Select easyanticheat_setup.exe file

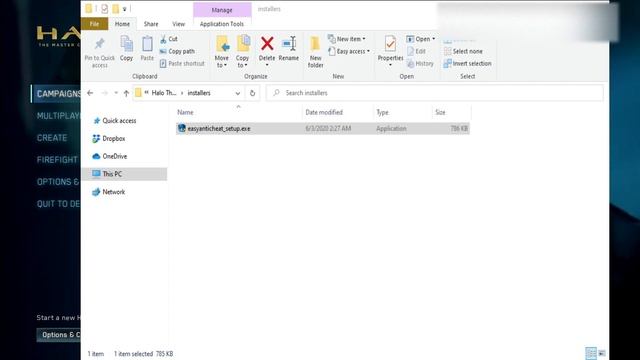[323, 129]
